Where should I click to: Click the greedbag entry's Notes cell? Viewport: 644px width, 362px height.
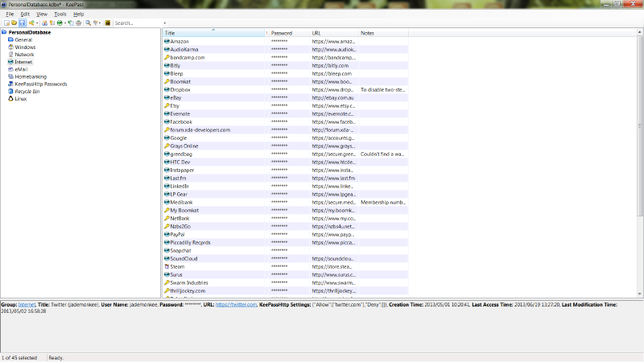tap(384, 154)
